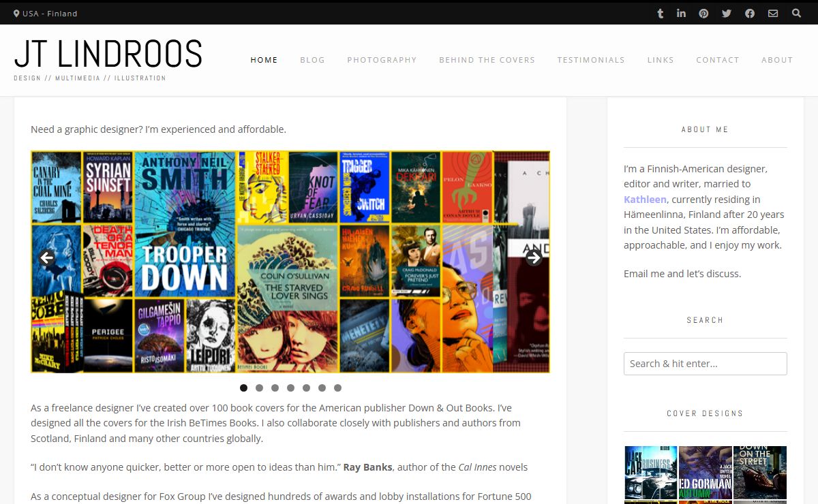Select the fifth slideshow dot
Screen dimensions: 818x504
(x=306, y=388)
